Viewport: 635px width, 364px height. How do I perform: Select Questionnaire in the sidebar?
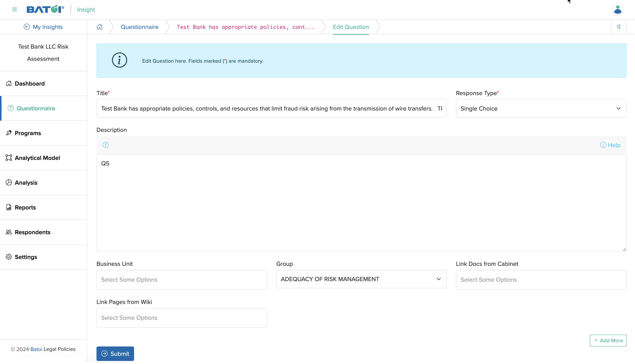43,108
